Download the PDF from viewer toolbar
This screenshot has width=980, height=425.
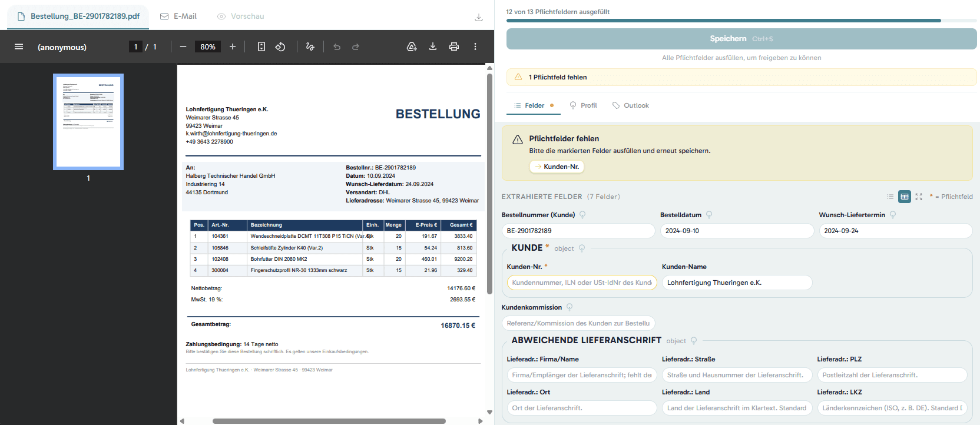pyautogui.click(x=433, y=47)
